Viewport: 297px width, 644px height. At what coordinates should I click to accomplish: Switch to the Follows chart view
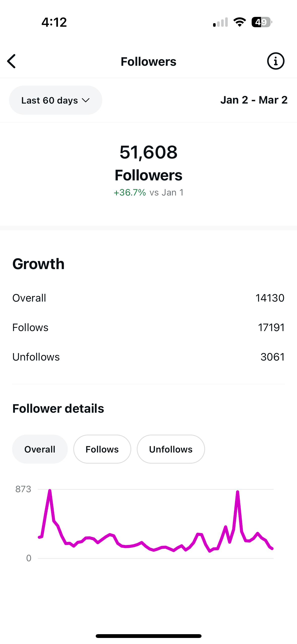tap(102, 449)
